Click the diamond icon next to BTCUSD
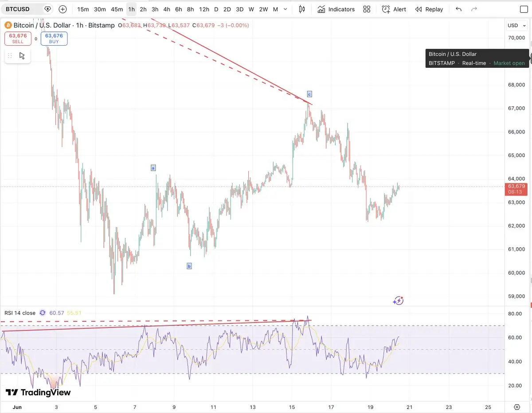532x413 pixels. [x=47, y=9]
